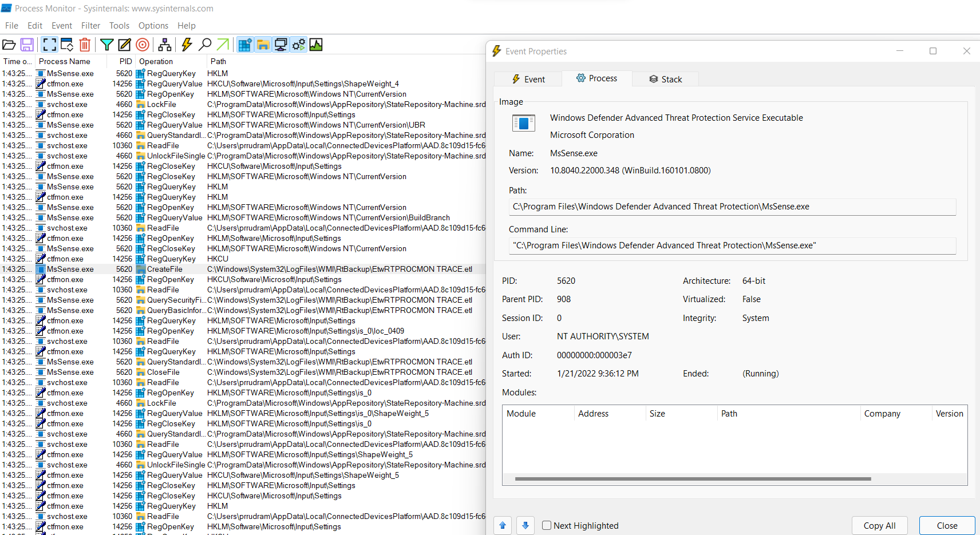Sort modules by Address column header
Image resolution: width=980 pixels, height=535 pixels.
point(610,414)
